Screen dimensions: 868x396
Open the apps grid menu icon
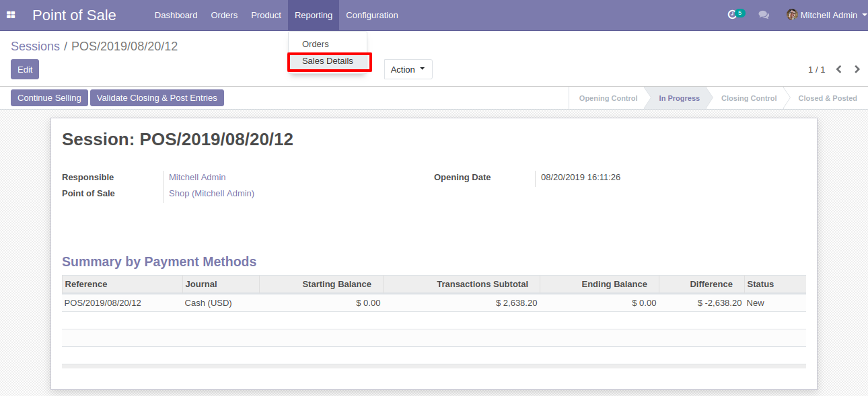coord(11,15)
